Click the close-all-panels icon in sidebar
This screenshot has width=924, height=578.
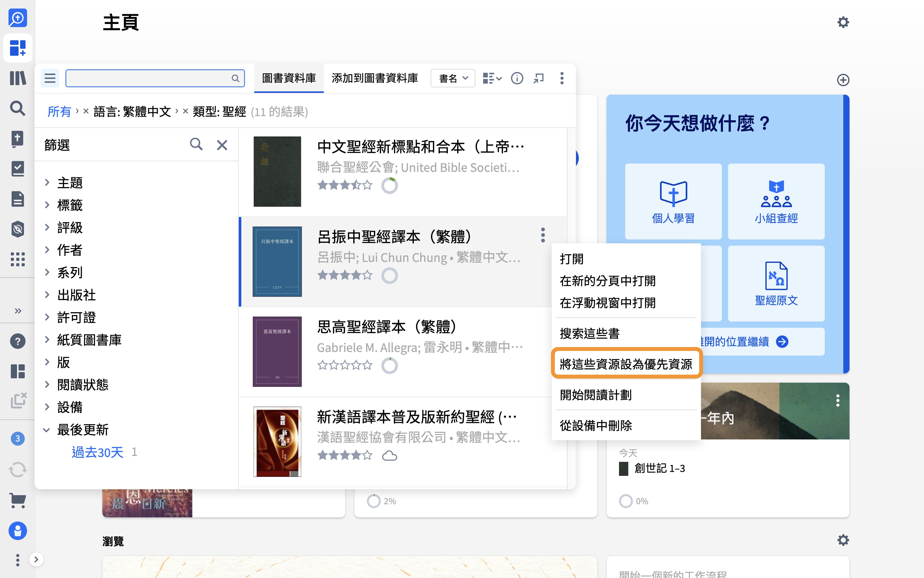coord(18,401)
